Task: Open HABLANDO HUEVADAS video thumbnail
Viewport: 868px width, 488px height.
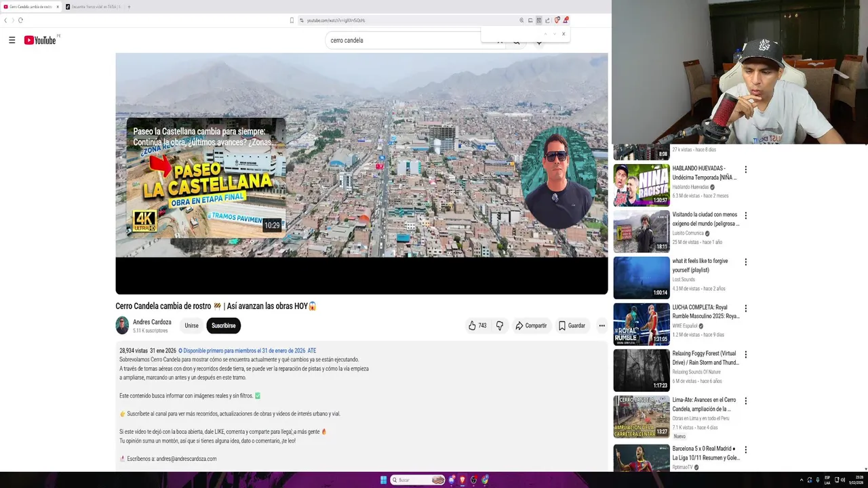Action: (642, 185)
